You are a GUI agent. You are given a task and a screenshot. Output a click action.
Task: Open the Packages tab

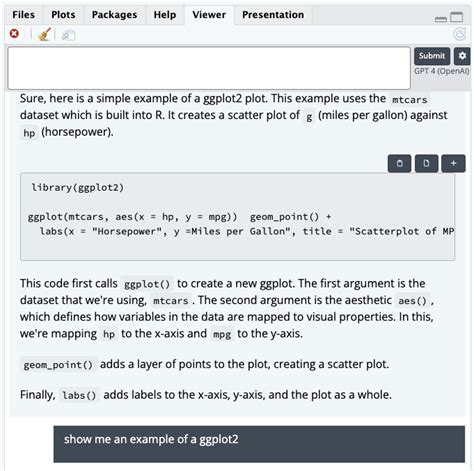[x=114, y=15]
